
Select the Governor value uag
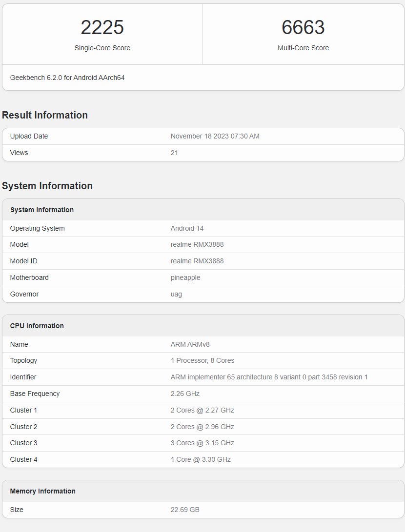coord(176,294)
